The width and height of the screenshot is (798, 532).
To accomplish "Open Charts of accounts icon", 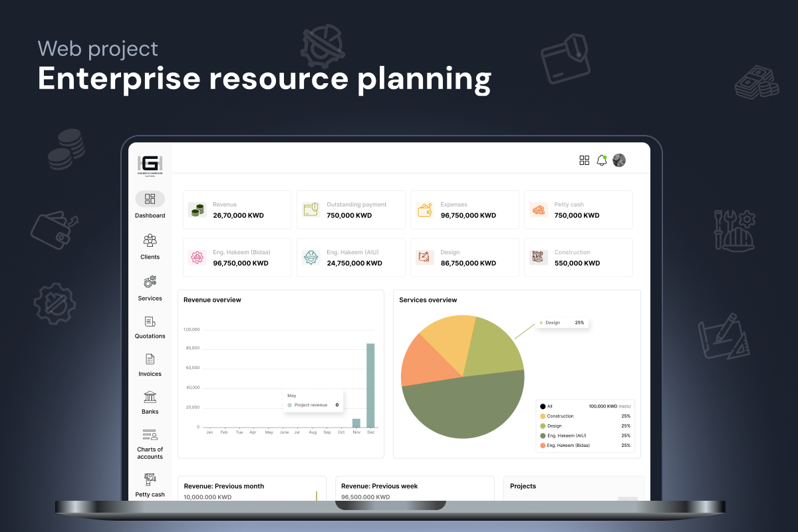I will point(150,435).
